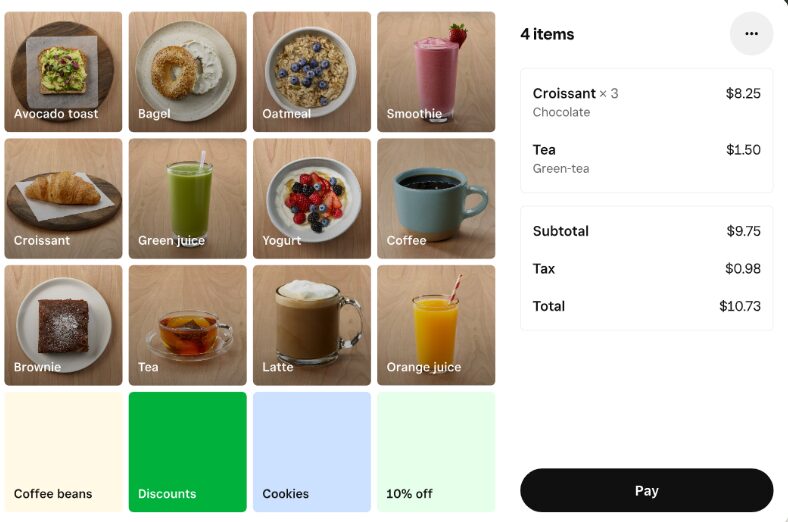Open the Croissant × 3 cart line

pyautogui.click(x=646, y=102)
